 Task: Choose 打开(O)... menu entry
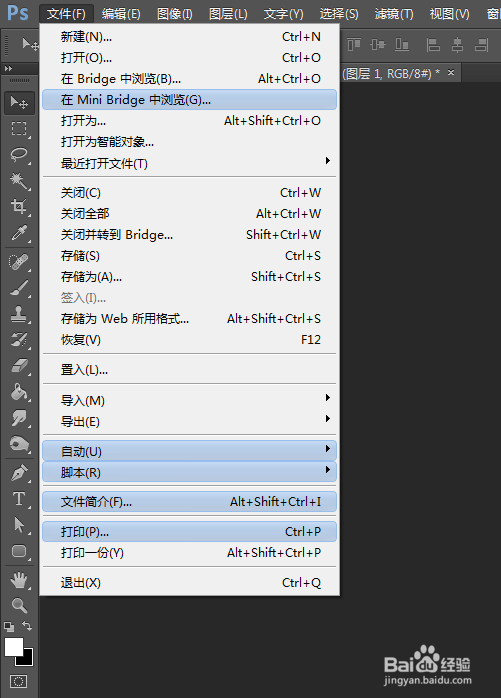[190, 57]
